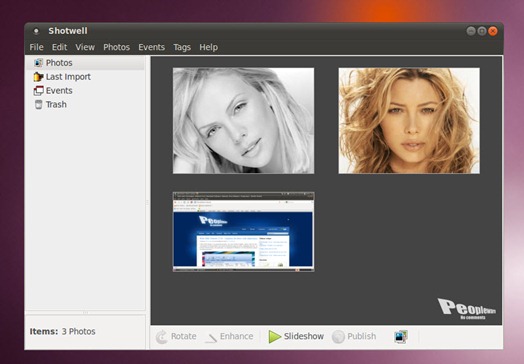Click the green Slideshow play icon
This screenshot has width=524, height=364.
274,337
